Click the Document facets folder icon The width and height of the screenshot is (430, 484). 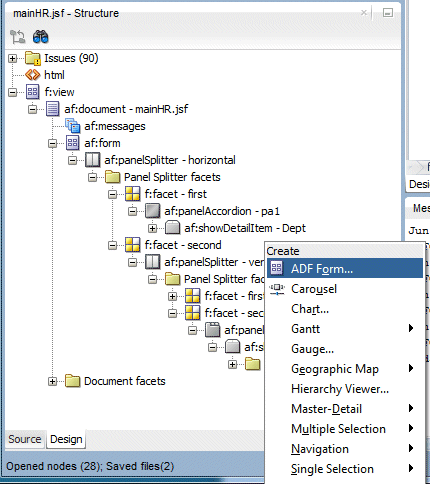tap(73, 381)
